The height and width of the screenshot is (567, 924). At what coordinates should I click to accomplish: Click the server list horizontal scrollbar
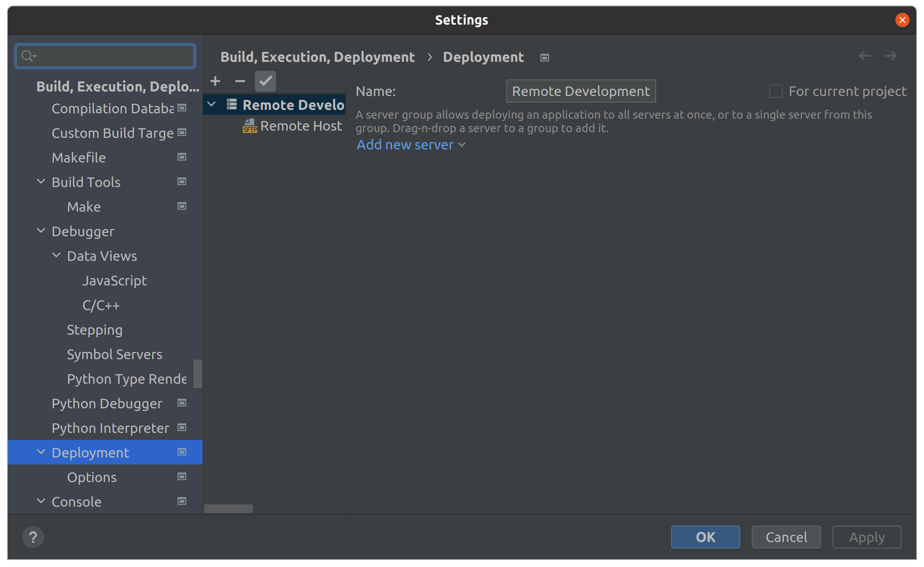228,509
